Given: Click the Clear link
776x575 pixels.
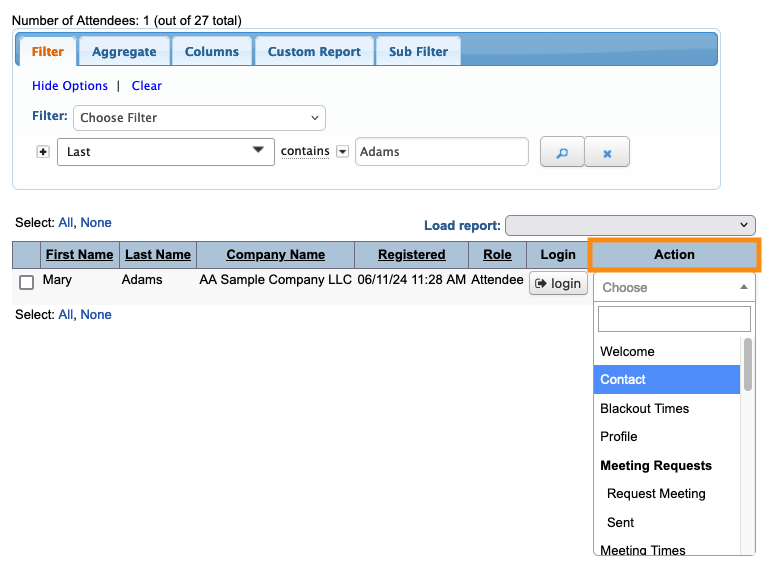Looking at the screenshot, I should click(x=147, y=86).
